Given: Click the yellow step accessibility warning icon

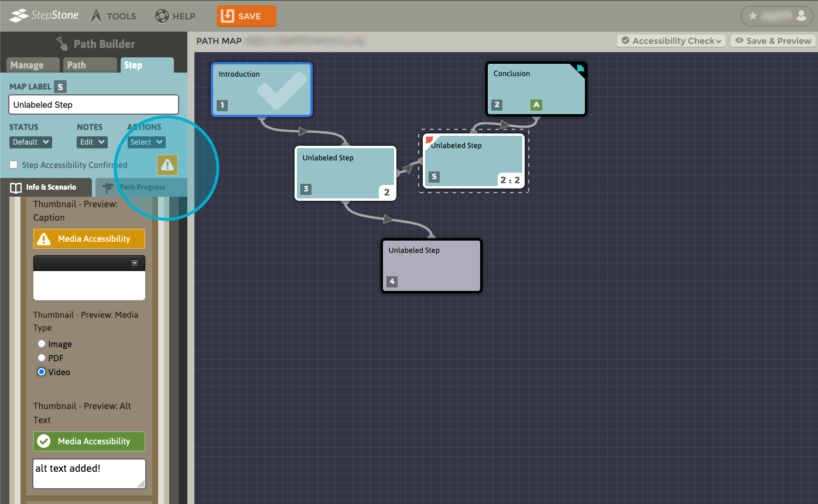Looking at the screenshot, I should (x=167, y=165).
